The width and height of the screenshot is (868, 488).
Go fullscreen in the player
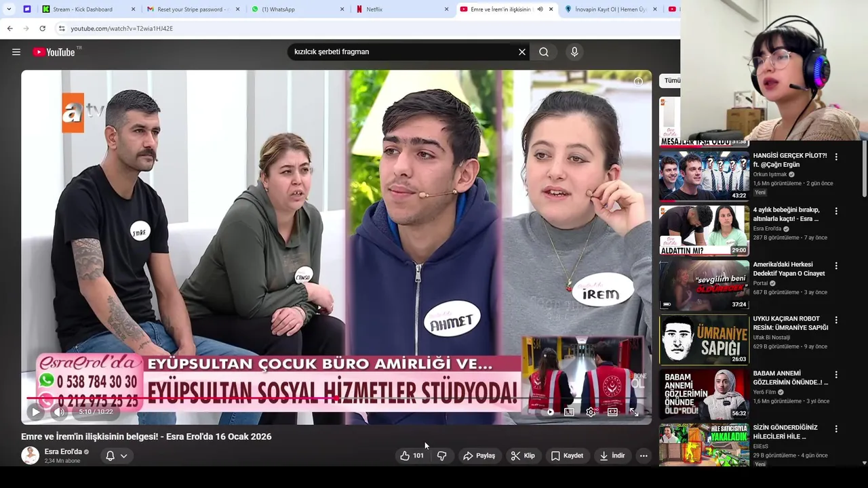click(634, 411)
